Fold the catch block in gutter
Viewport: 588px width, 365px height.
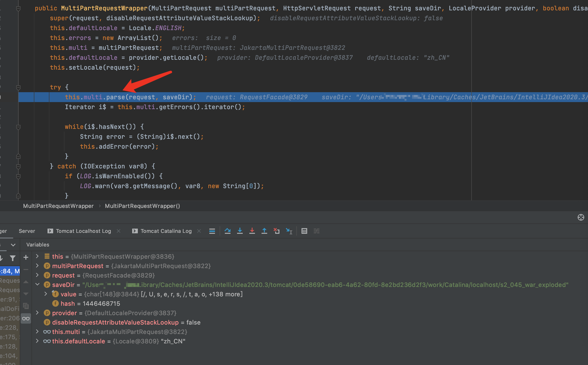click(18, 166)
